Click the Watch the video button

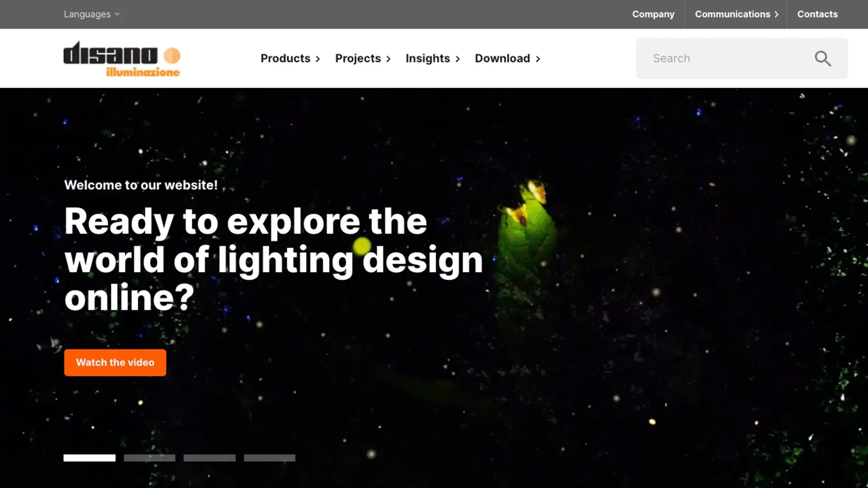coord(115,362)
